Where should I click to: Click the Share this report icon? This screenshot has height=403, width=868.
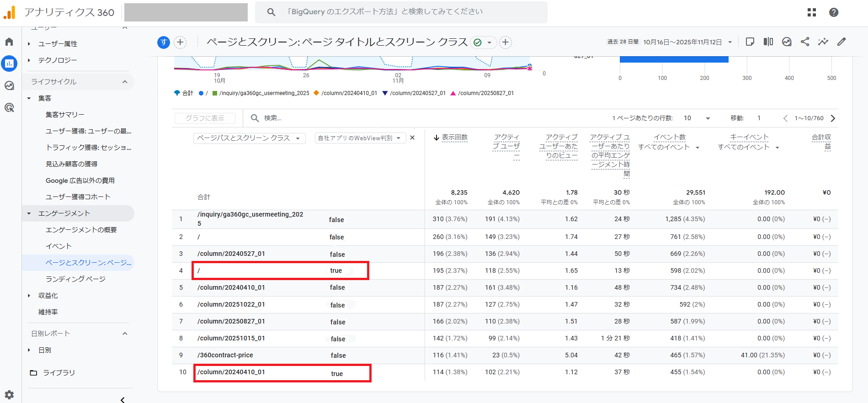coord(805,42)
